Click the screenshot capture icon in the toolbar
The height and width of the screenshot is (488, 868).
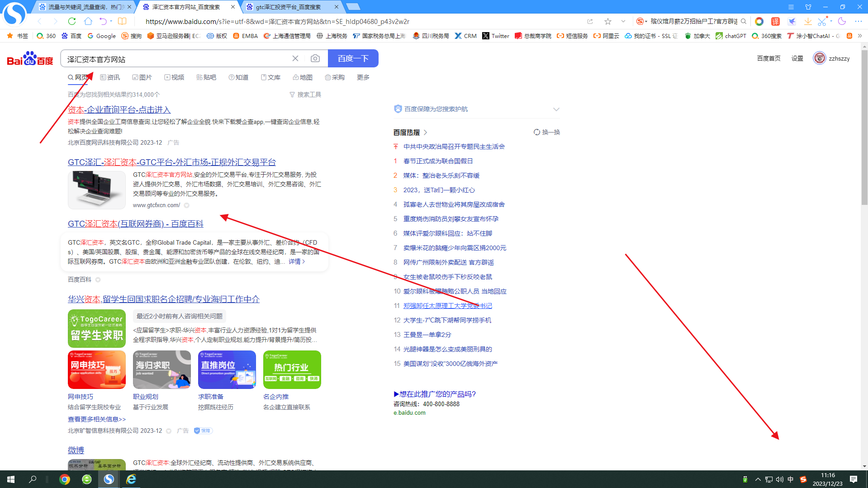point(823,21)
